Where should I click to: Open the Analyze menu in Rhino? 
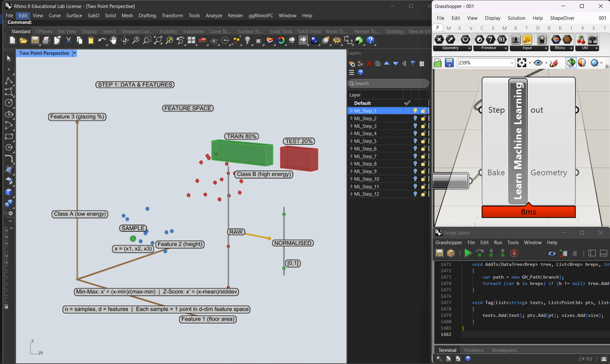(213, 15)
